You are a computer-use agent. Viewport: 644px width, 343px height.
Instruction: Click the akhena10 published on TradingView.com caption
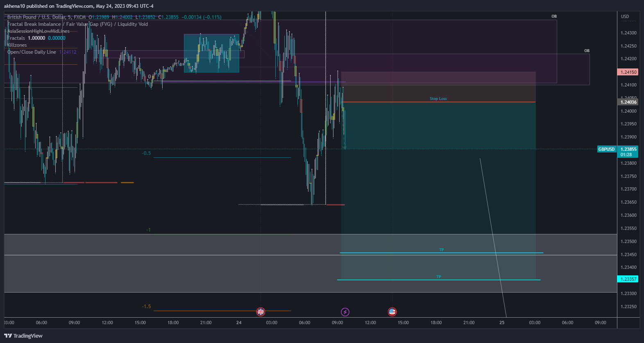[79, 6]
